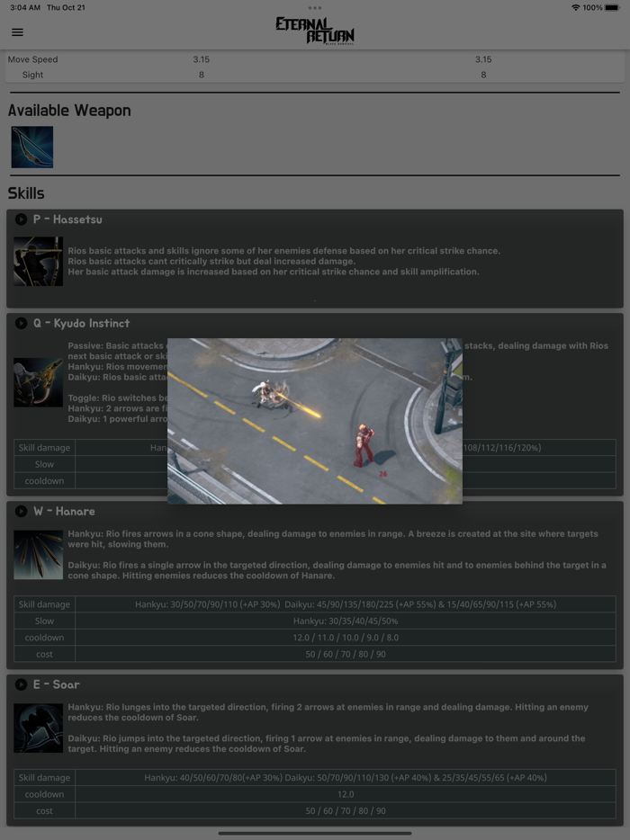
Task: Tap the Hassetsu skill thumbnail
Action: (x=38, y=261)
